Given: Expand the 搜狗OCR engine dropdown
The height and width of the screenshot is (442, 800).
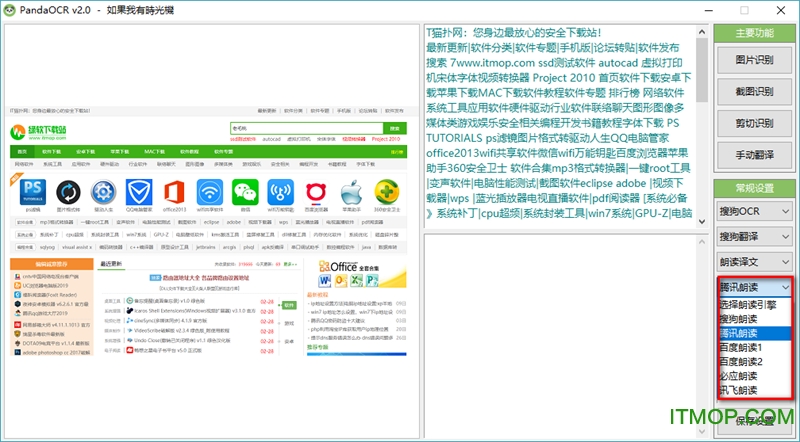Looking at the screenshot, I should [754, 211].
